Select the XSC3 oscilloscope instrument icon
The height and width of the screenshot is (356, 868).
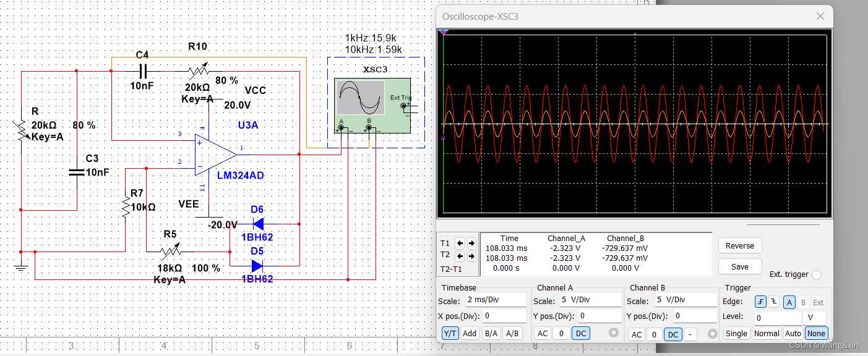point(372,105)
